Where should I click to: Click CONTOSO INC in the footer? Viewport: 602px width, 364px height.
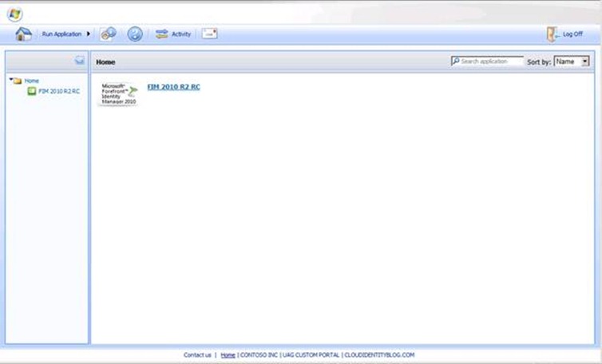[x=259, y=354]
